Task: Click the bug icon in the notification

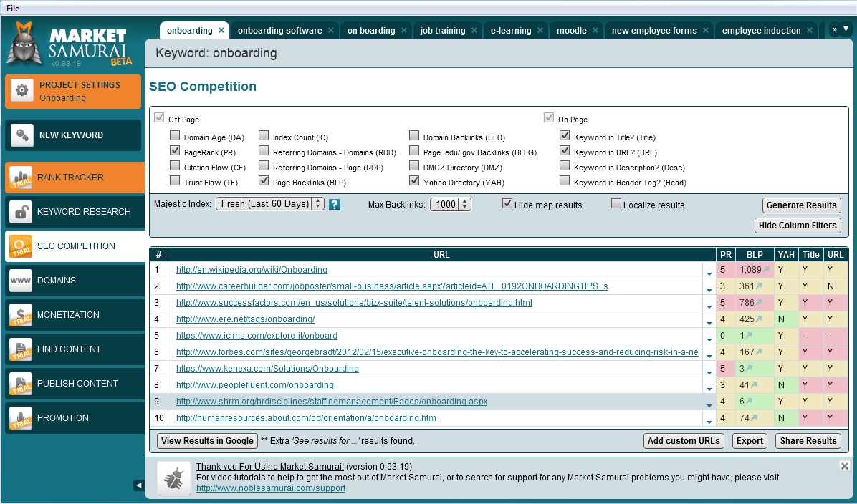Action: point(174,478)
